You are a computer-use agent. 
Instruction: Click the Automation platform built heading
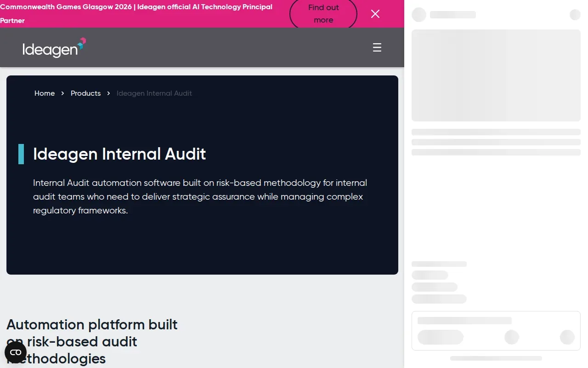point(92,341)
